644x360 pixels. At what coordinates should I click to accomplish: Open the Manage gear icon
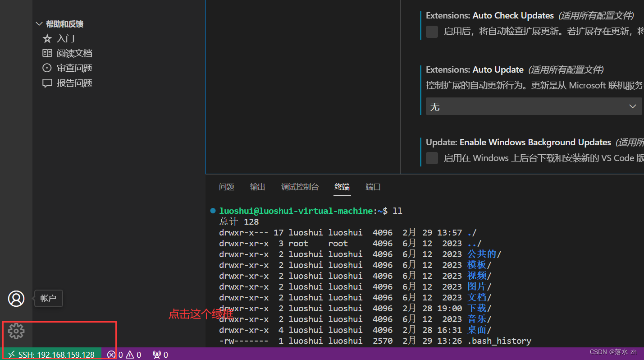coord(16,331)
